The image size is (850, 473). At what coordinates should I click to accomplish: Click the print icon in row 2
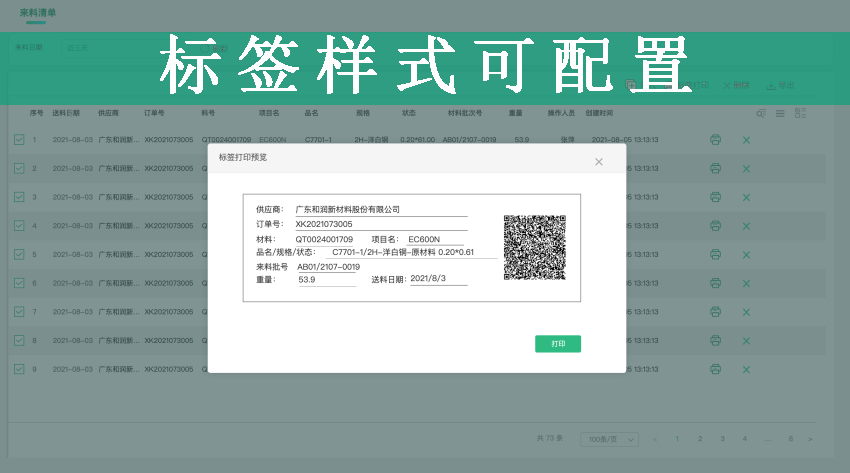715,169
